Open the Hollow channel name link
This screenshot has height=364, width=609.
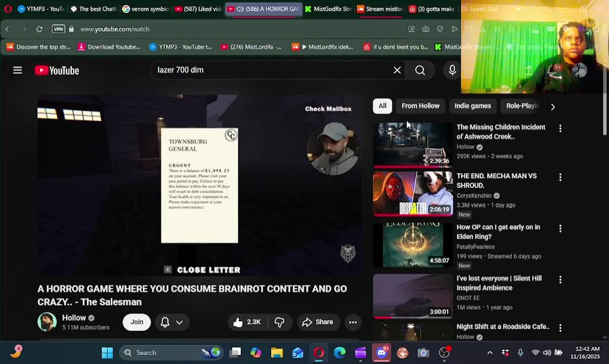coord(74,318)
